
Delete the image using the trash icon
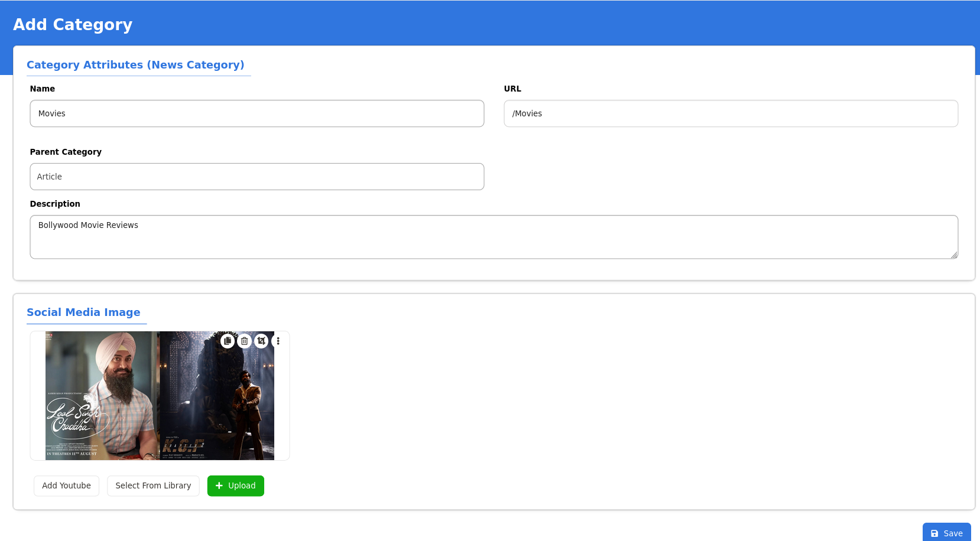pos(245,341)
